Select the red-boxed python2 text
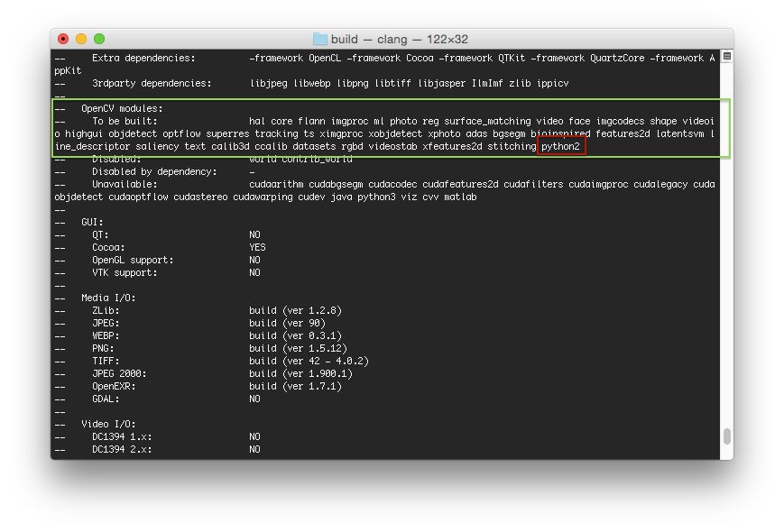This screenshot has height=532, width=784. point(560,145)
